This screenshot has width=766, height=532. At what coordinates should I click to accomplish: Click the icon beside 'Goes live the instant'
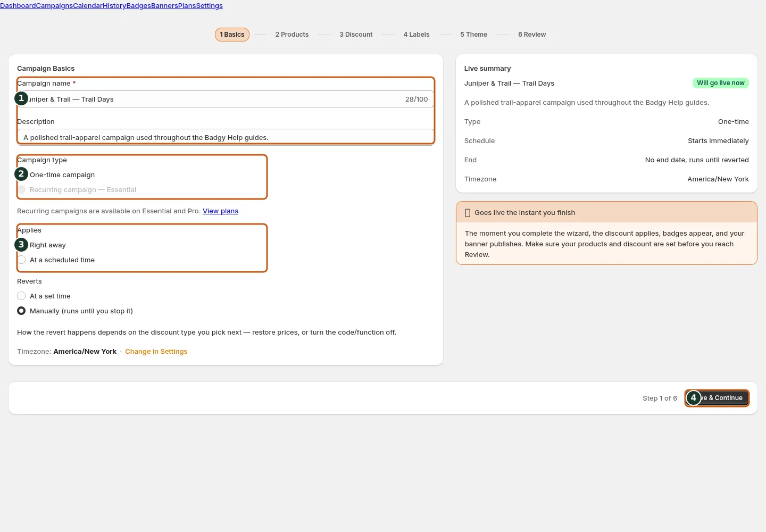point(468,213)
